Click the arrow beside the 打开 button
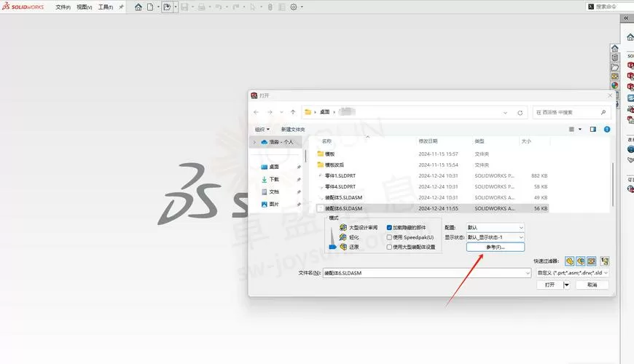The width and height of the screenshot is (634, 364). pyautogui.click(x=566, y=285)
